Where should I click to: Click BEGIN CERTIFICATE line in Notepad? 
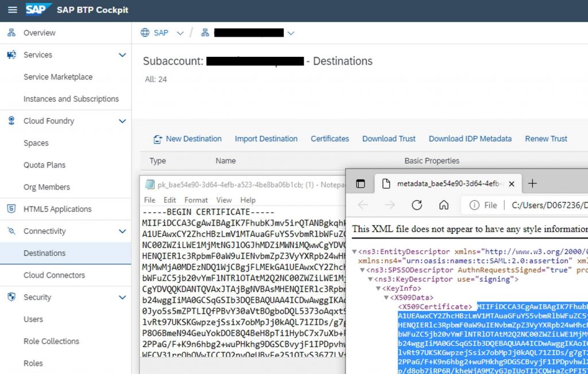(x=208, y=212)
